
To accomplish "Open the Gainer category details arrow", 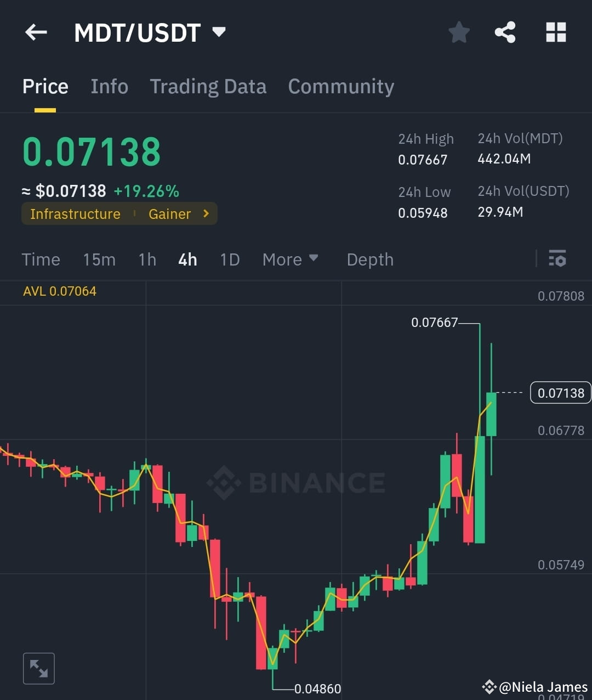I will (205, 213).
